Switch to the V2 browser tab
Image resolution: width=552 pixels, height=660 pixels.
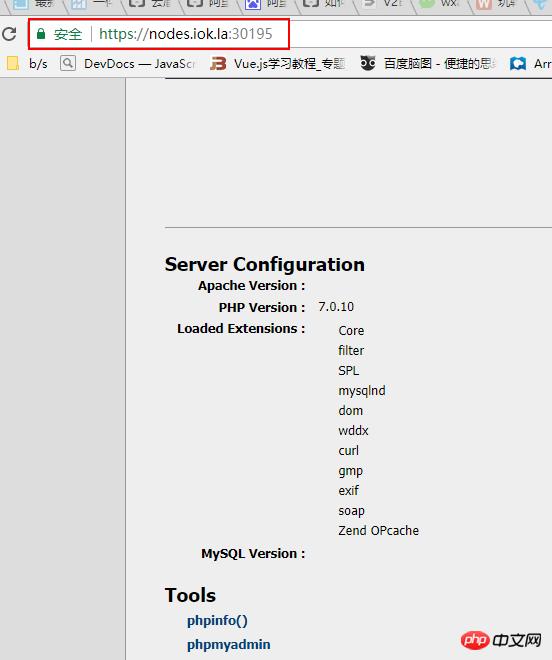tap(383, 4)
